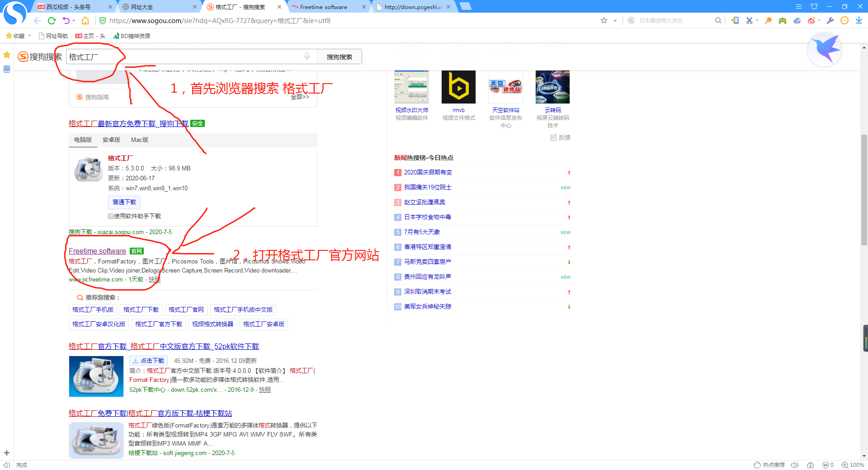Image resolution: width=868 pixels, height=470 pixels.
Task: Bookmark this page with the star icon
Action: (x=604, y=20)
